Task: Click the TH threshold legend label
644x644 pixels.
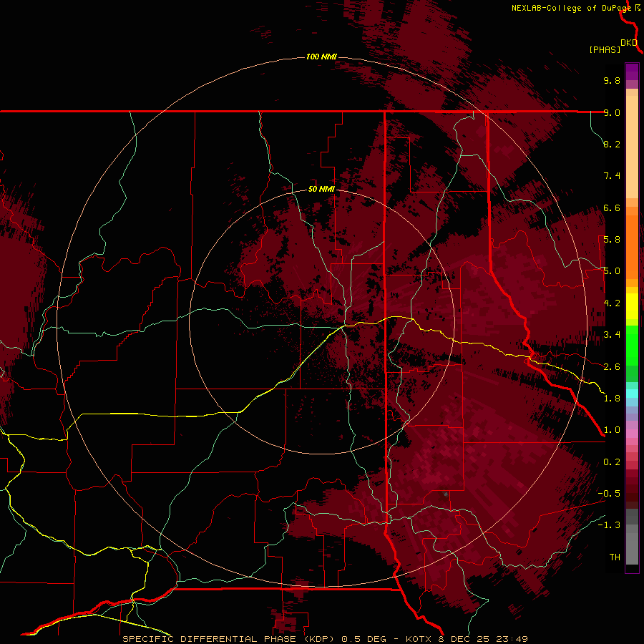Action: [x=615, y=557]
